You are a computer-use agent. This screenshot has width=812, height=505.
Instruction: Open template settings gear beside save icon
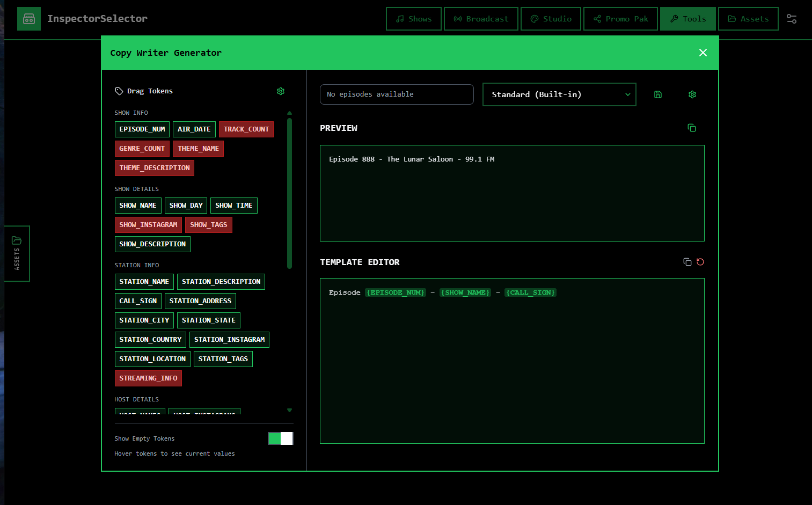click(x=692, y=94)
